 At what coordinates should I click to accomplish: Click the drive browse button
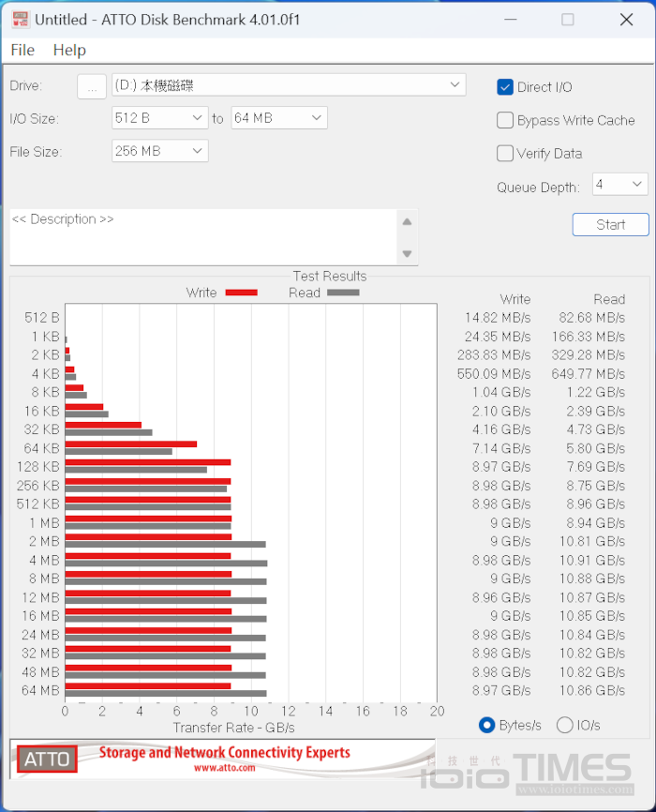coord(92,86)
